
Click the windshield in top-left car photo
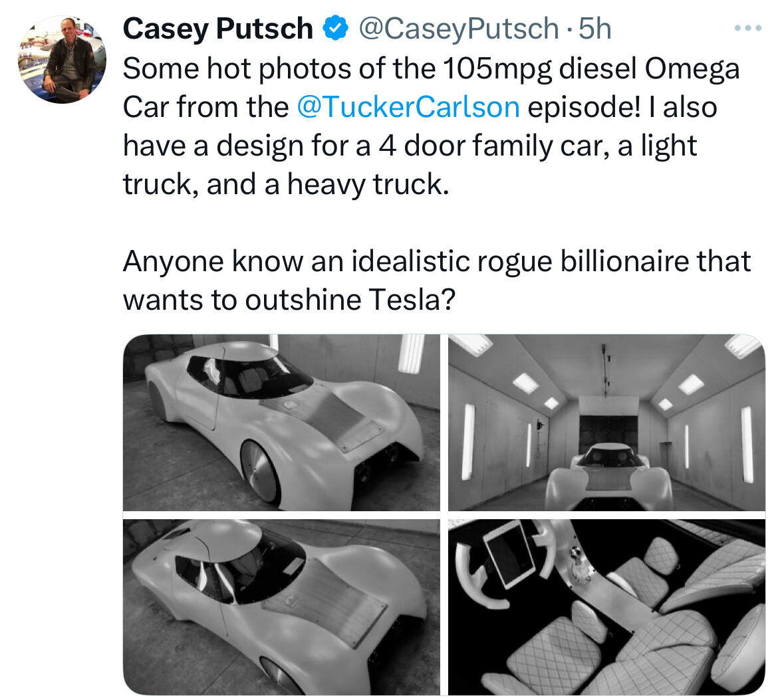[x=249, y=374]
